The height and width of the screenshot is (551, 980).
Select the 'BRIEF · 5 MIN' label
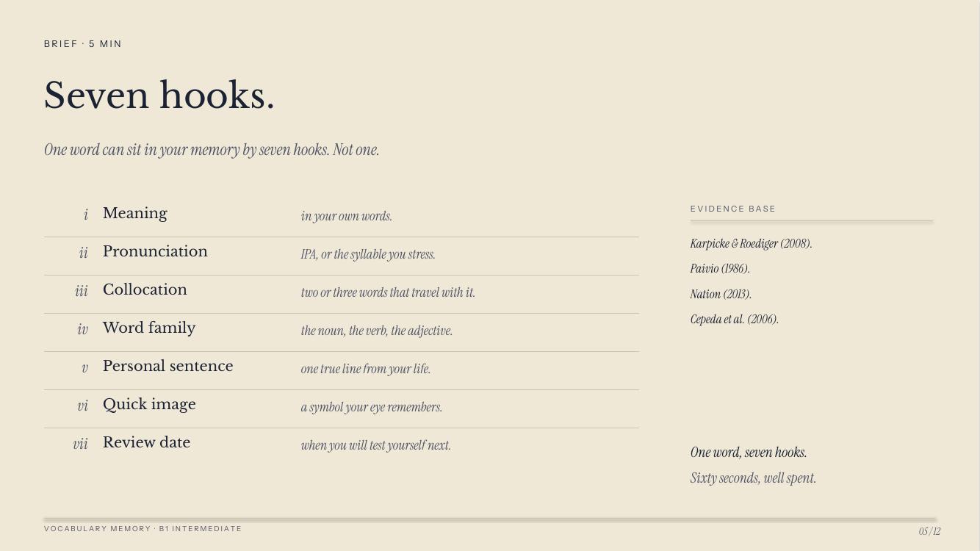[x=83, y=44]
